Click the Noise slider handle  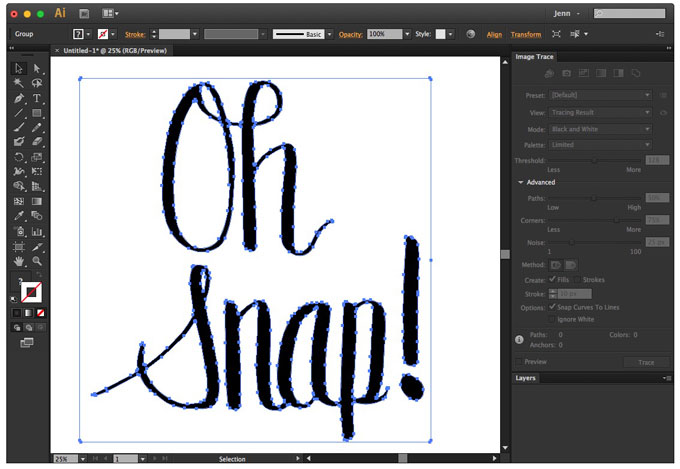[x=572, y=243]
